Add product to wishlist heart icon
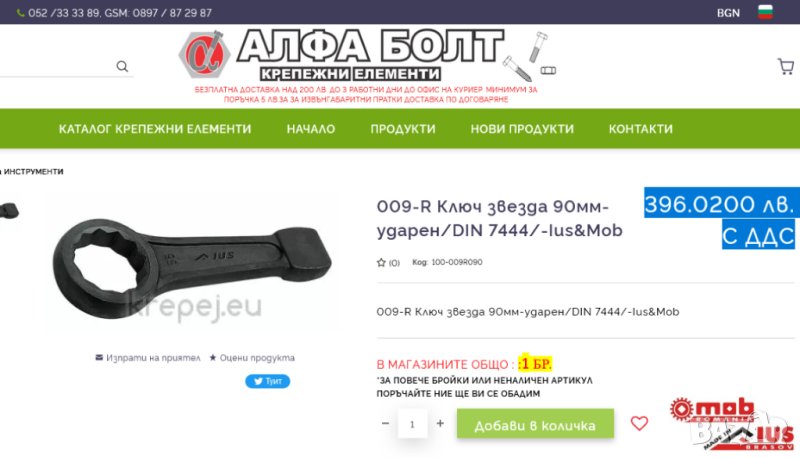Viewport: 800px width, 458px height. point(639,423)
